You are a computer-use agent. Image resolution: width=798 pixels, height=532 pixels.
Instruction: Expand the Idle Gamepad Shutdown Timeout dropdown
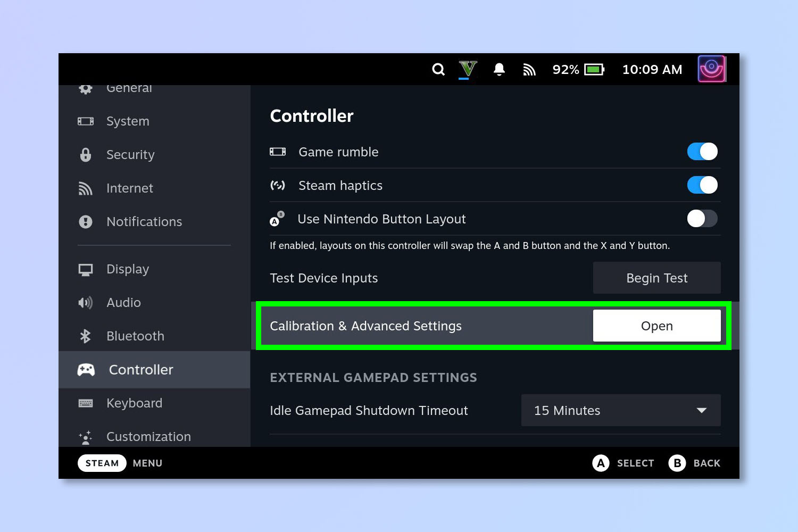coord(621,410)
